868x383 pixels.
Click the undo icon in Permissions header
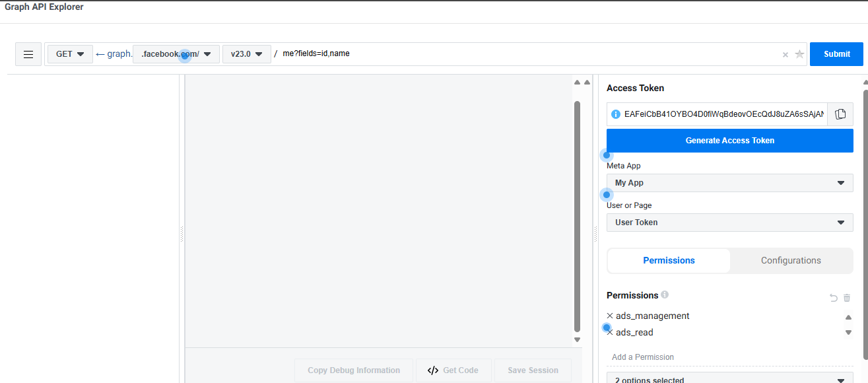click(x=833, y=298)
